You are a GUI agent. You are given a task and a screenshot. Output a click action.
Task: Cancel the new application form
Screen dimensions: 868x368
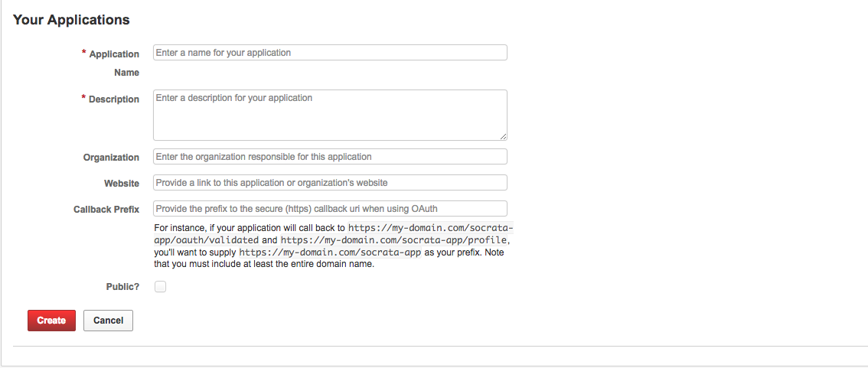(109, 321)
